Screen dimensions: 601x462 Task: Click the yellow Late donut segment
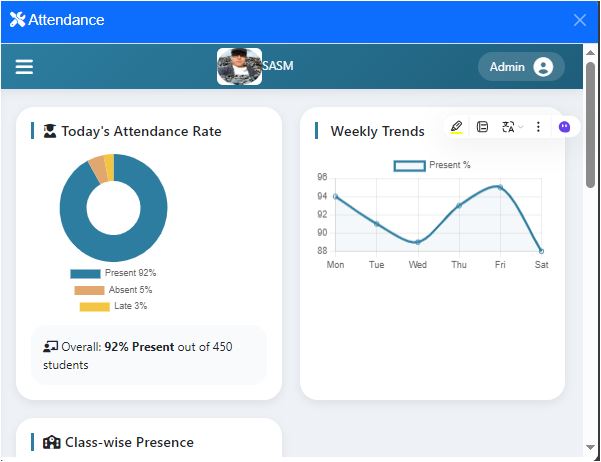point(109,168)
